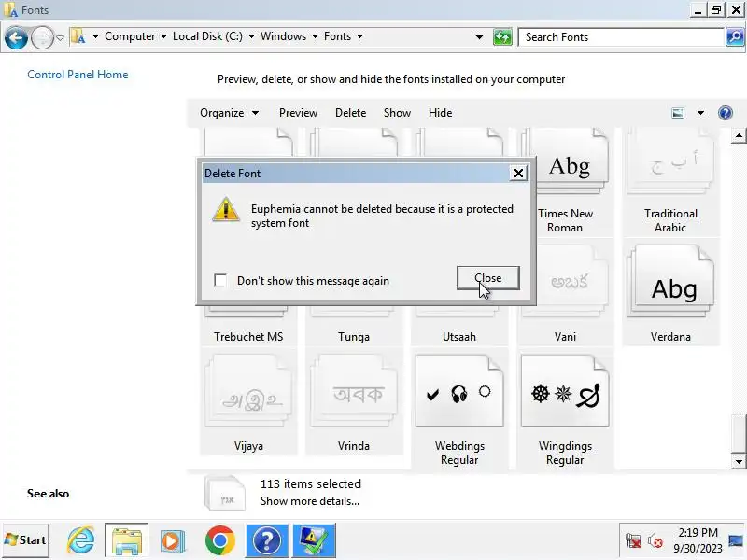Open the Organize menu
This screenshot has height=560, width=747.
tap(229, 113)
